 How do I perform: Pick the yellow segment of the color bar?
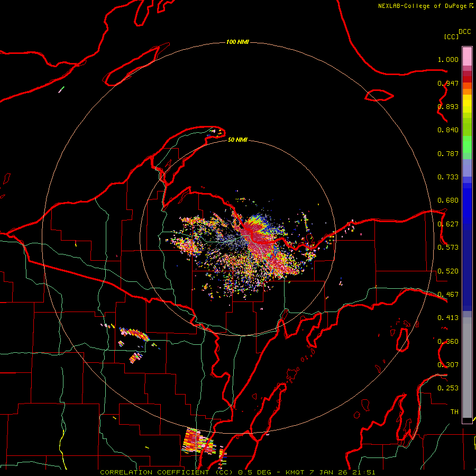[x=467, y=106]
